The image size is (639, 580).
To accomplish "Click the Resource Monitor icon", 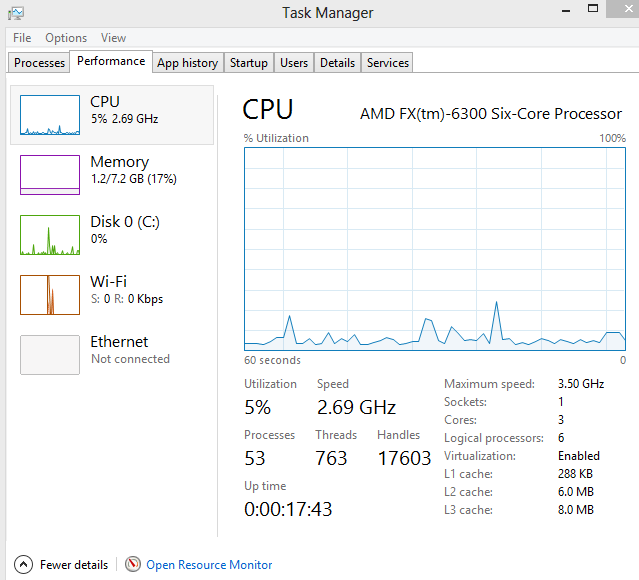I will [133, 565].
